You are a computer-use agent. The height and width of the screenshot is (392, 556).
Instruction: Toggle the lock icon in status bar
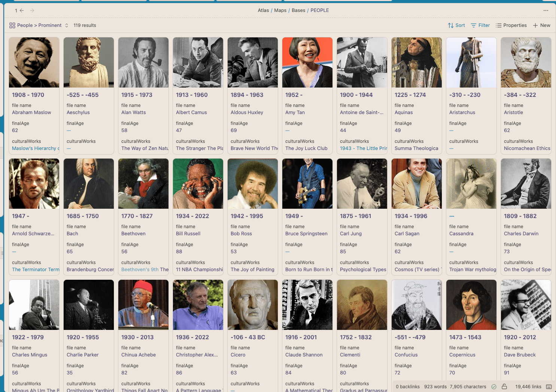tap(504, 387)
